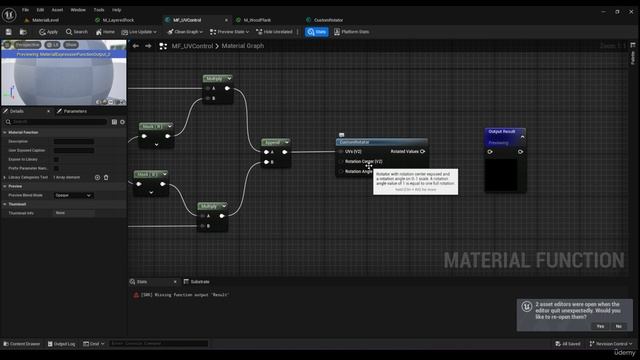Viewport: 640px width, 360px height.
Task: Delete all Library Categories array elements
Action: pyautogui.click(x=106, y=177)
